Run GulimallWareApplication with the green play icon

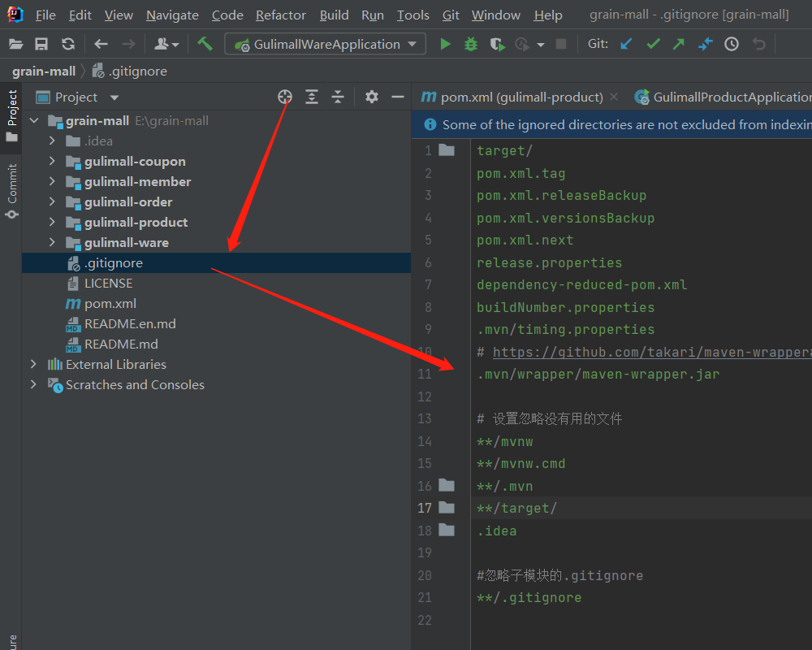tap(445, 44)
